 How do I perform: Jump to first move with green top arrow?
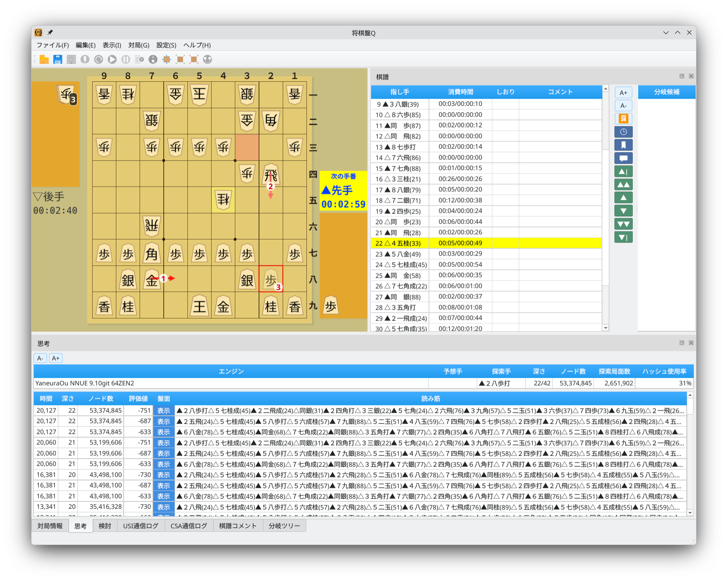coord(623,172)
